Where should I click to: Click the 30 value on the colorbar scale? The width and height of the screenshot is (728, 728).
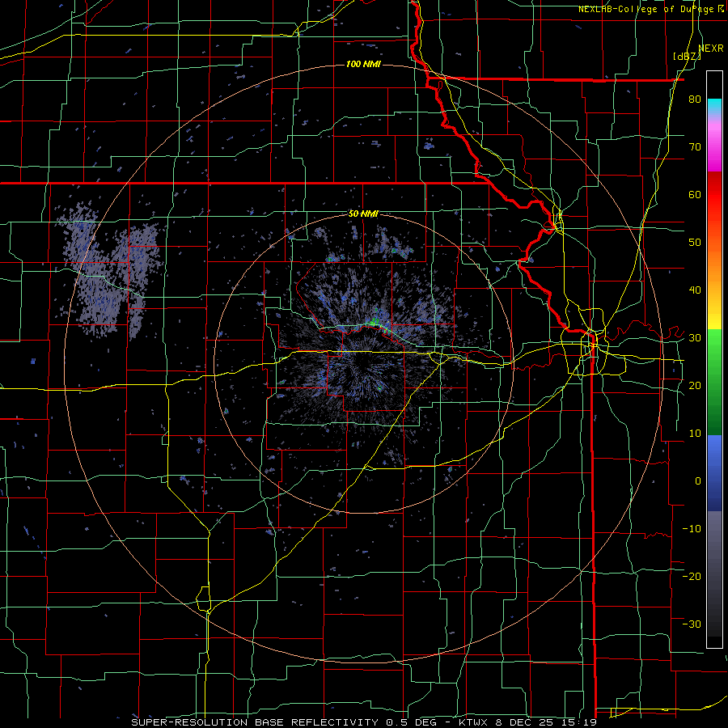coord(695,338)
